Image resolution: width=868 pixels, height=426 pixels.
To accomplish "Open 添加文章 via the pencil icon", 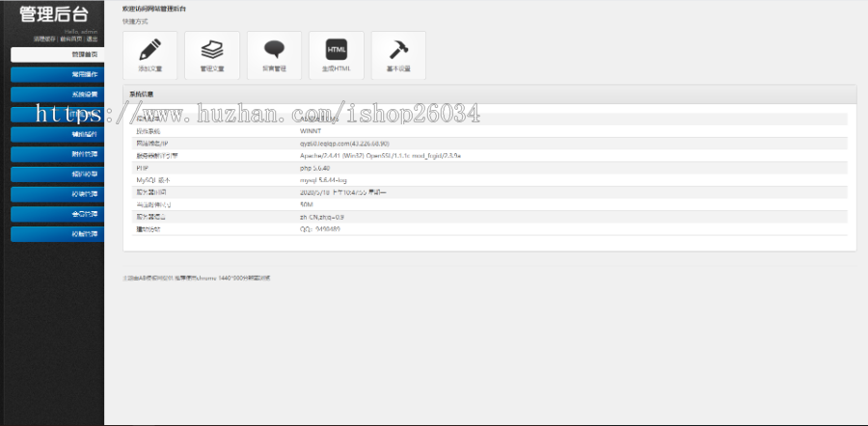I will 150,55.
